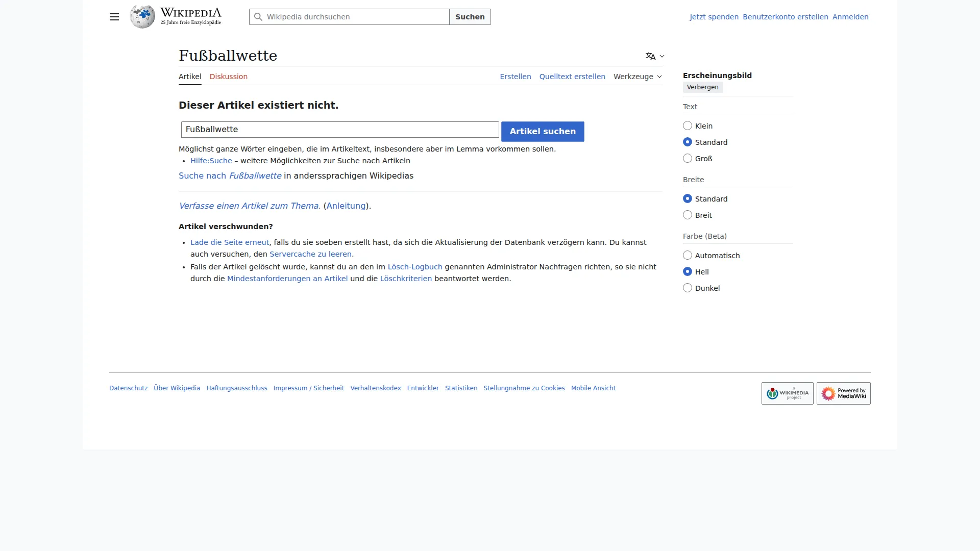Click the magnifier icon in search box
980x551 pixels.
258,17
